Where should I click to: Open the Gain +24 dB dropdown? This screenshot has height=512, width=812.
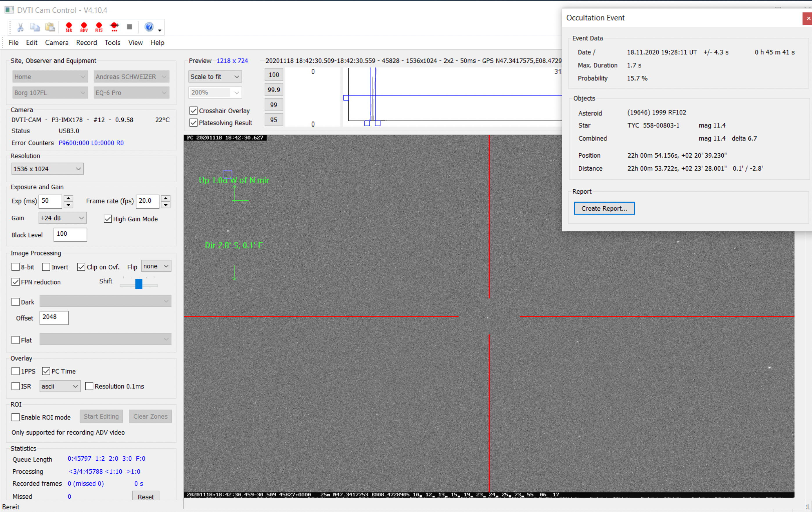pos(62,218)
